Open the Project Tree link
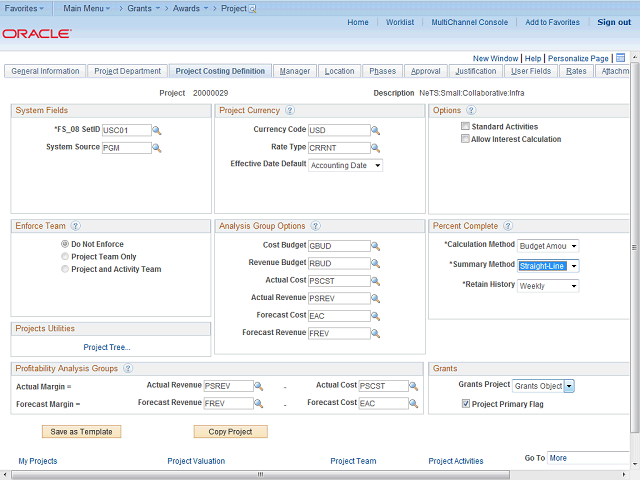Screen dimensions: 640x480 [107, 347]
